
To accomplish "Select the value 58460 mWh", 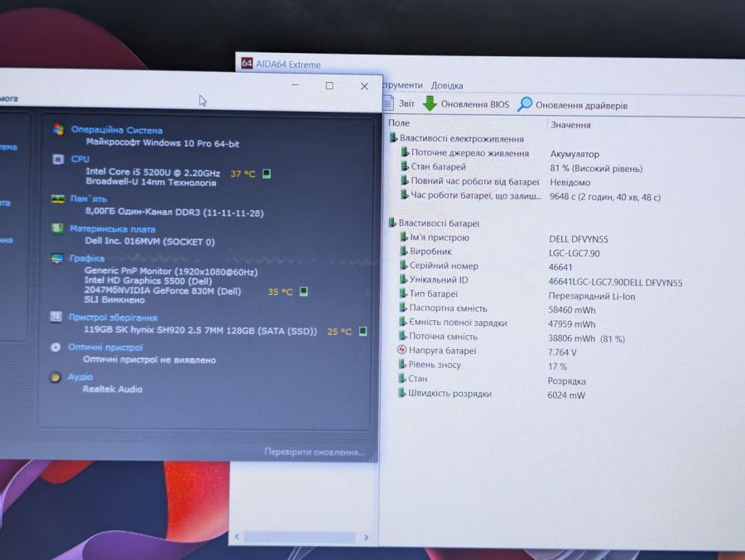I will (x=571, y=309).
